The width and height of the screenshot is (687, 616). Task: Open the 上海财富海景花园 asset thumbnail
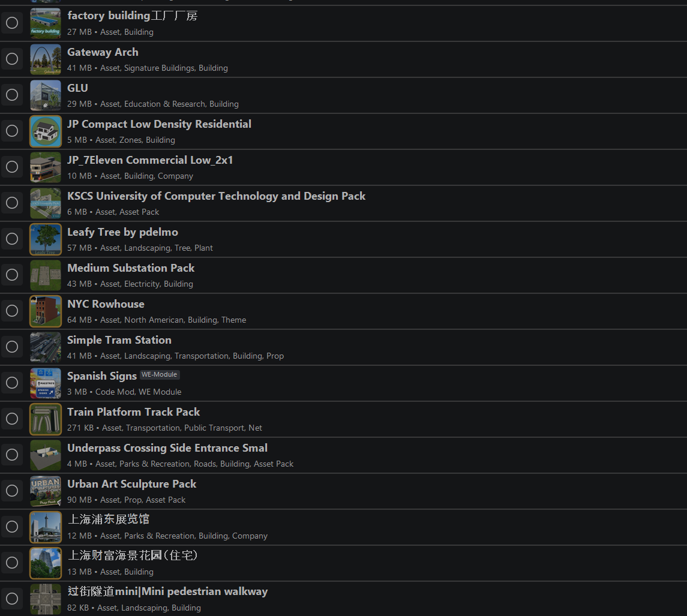[x=46, y=563]
